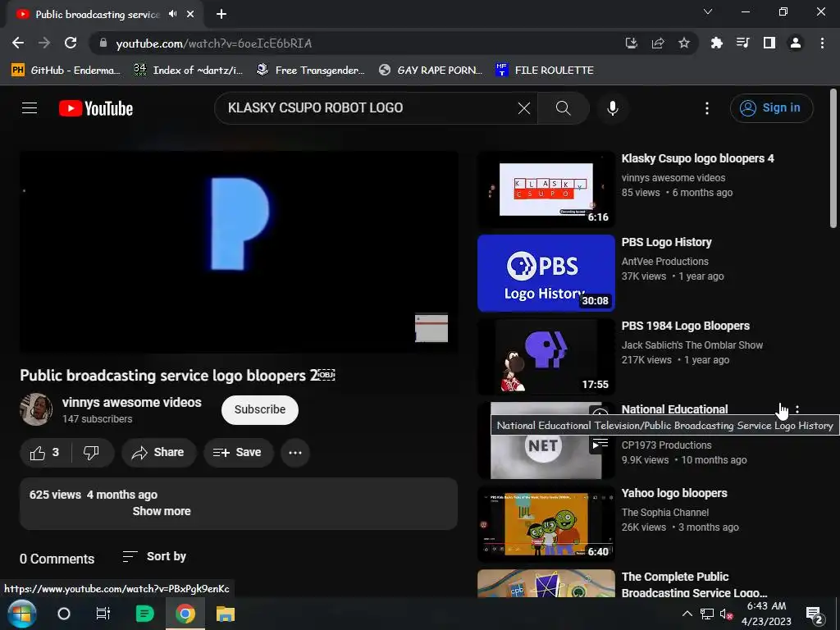Open the media control icon in Chrome toolbar

point(742,43)
